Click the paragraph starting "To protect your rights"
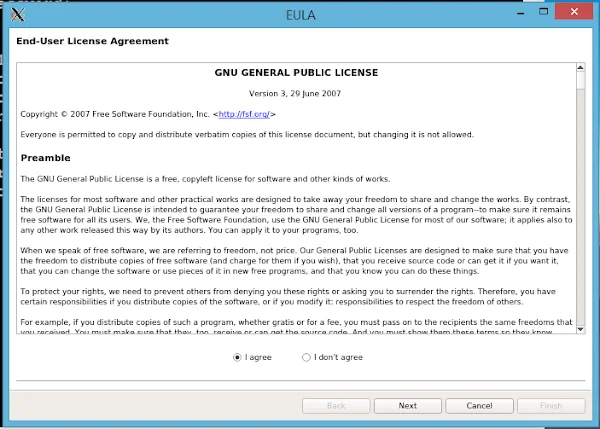Viewport: 600px width, 429px height. [x=288, y=297]
